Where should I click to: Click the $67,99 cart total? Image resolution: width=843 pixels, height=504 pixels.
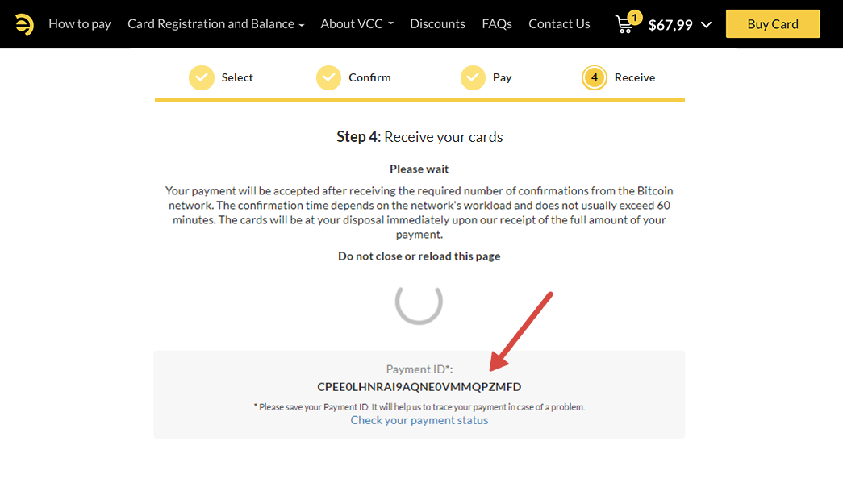(x=670, y=25)
